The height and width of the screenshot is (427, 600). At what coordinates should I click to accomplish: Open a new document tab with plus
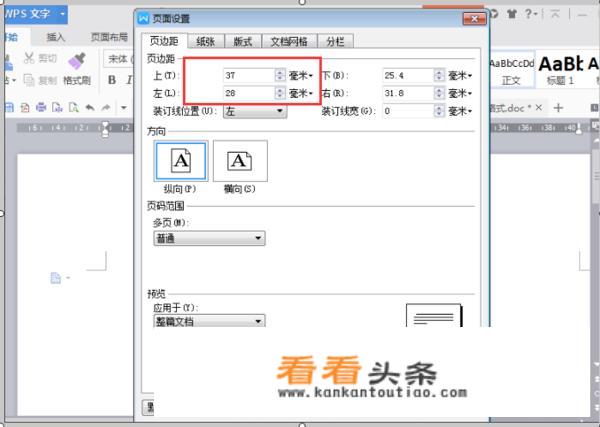(558, 108)
